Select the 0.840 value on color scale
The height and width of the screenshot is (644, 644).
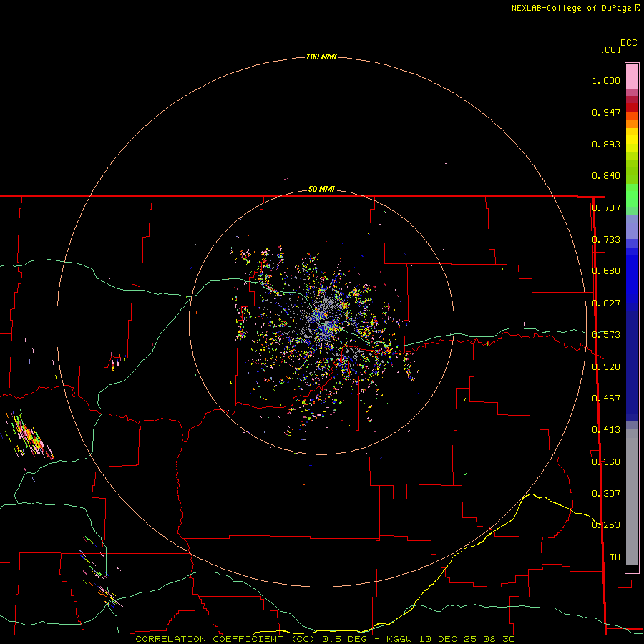pyautogui.click(x=606, y=176)
